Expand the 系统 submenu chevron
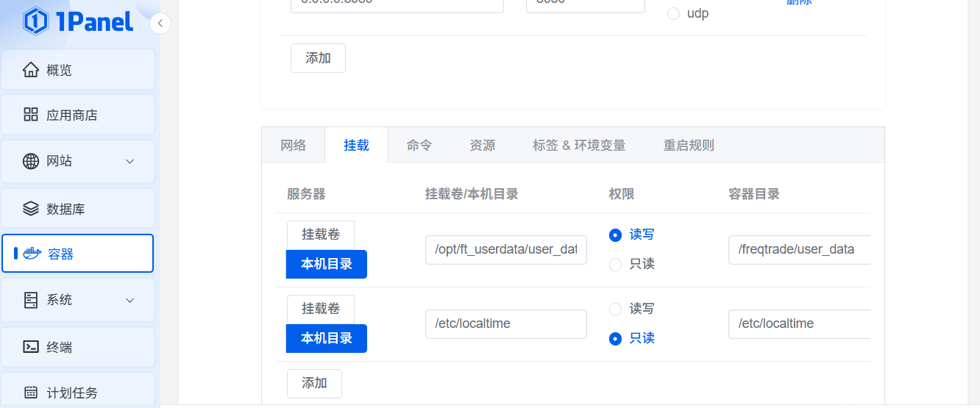 click(130, 300)
